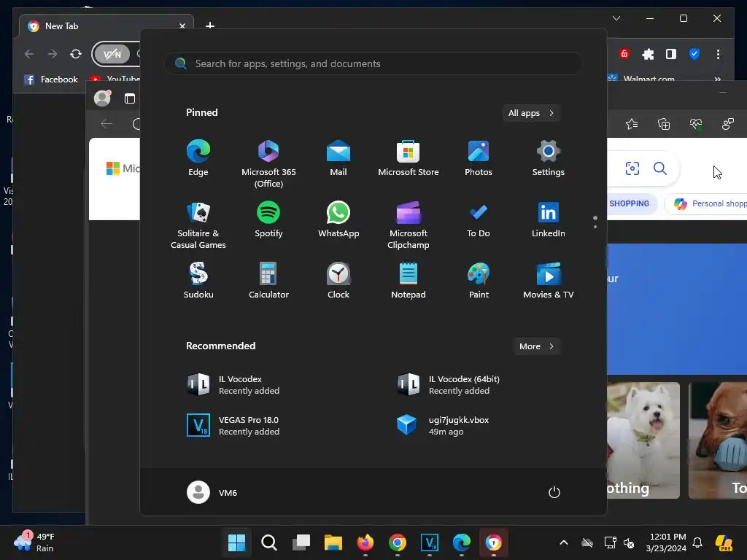747x560 pixels.
Task: Expand All apps list
Action: [x=531, y=113]
